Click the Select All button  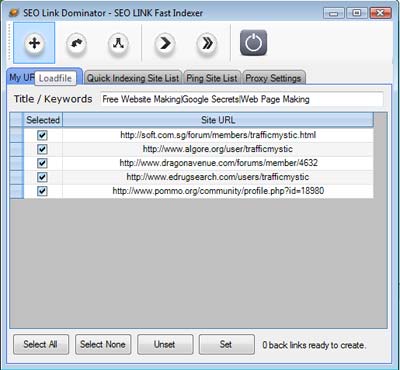click(x=41, y=344)
